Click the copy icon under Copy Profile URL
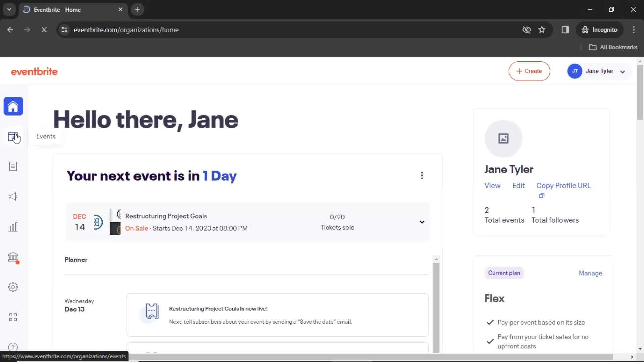The height and width of the screenshot is (362, 644). 541,196
